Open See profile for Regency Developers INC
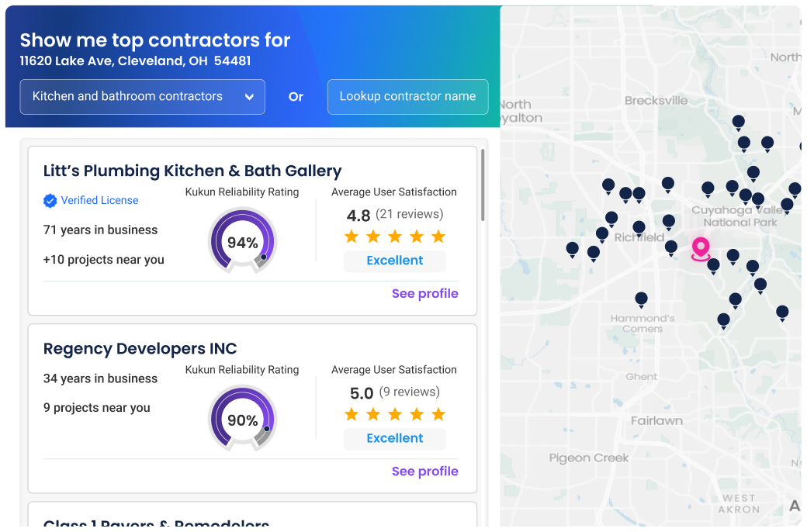This screenshot has height=532, width=807. [x=424, y=471]
